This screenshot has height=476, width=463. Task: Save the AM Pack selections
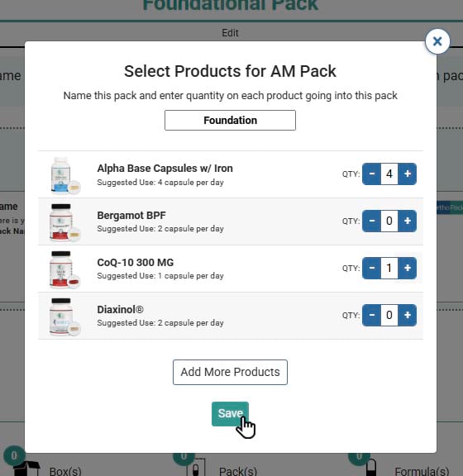[x=231, y=414]
